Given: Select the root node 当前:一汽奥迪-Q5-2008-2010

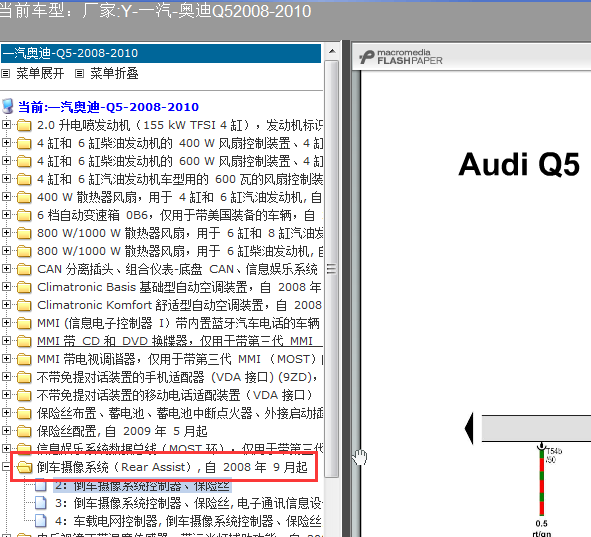Looking at the screenshot, I should point(109,107).
